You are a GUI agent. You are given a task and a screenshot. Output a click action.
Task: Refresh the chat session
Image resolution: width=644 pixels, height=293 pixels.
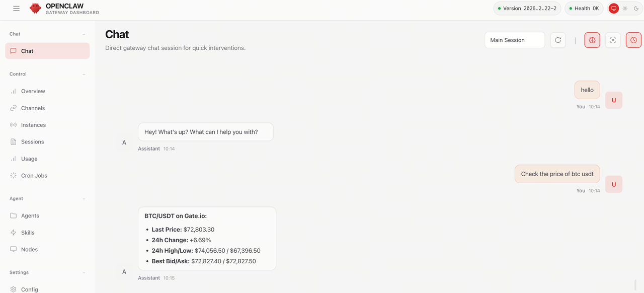(x=558, y=40)
